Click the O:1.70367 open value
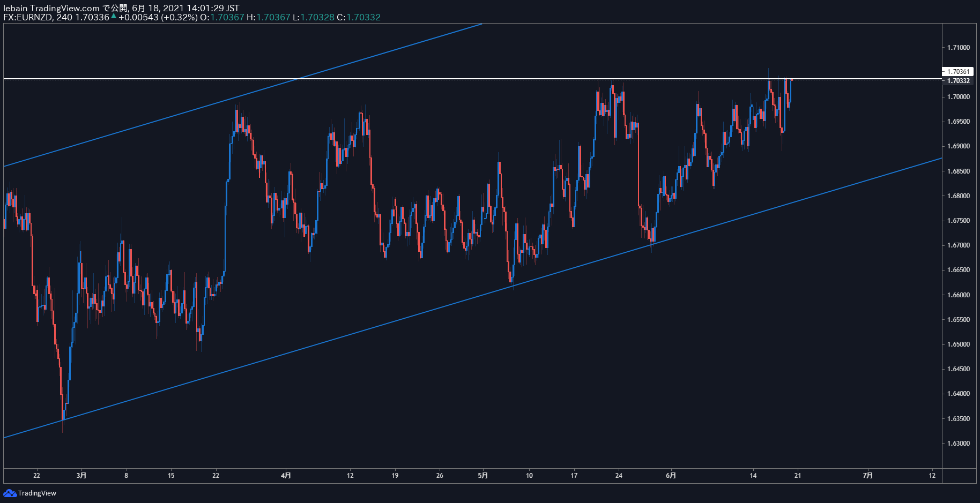Viewport: 980px width, 503px height. [222, 17]
